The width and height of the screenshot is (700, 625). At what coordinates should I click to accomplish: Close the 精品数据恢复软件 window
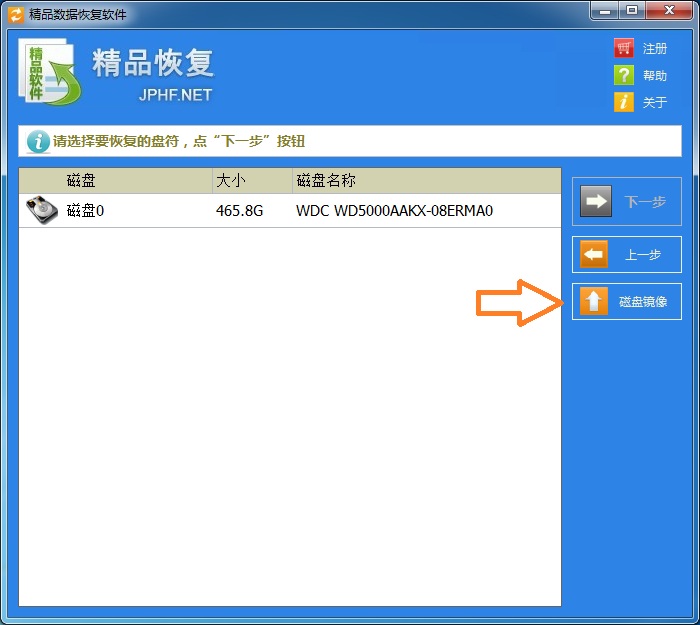pyautogui.click(x=669, y=11)
